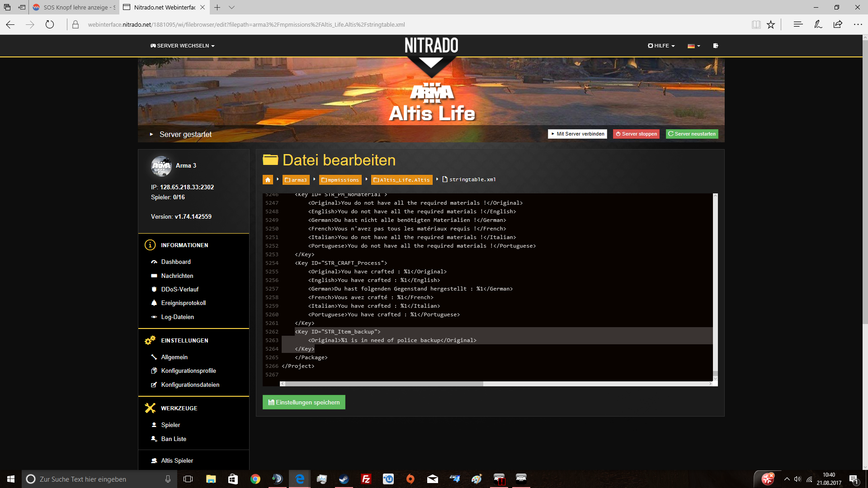Open the mpmissions folder breadcrumb
The image size is (868, 488).
tap(340, 180)
